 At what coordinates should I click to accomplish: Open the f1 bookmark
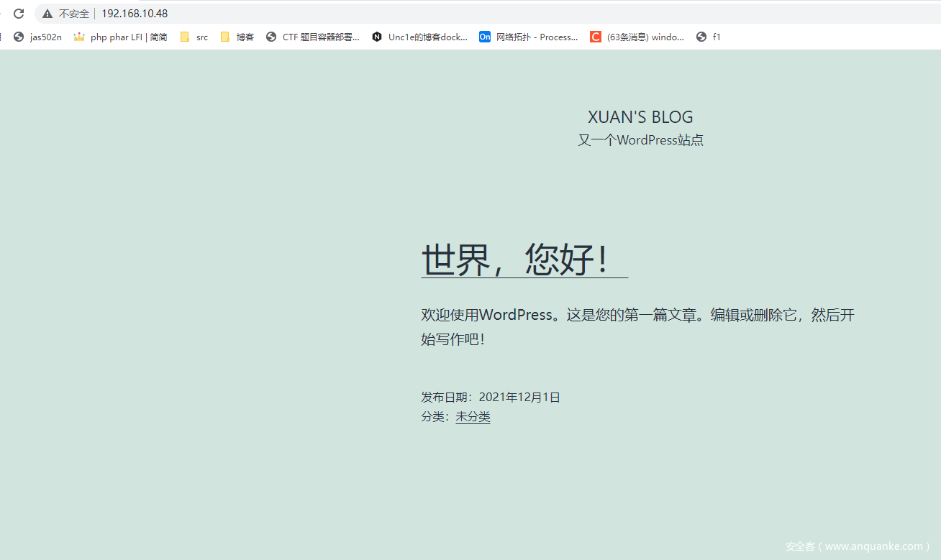point(709,37)
